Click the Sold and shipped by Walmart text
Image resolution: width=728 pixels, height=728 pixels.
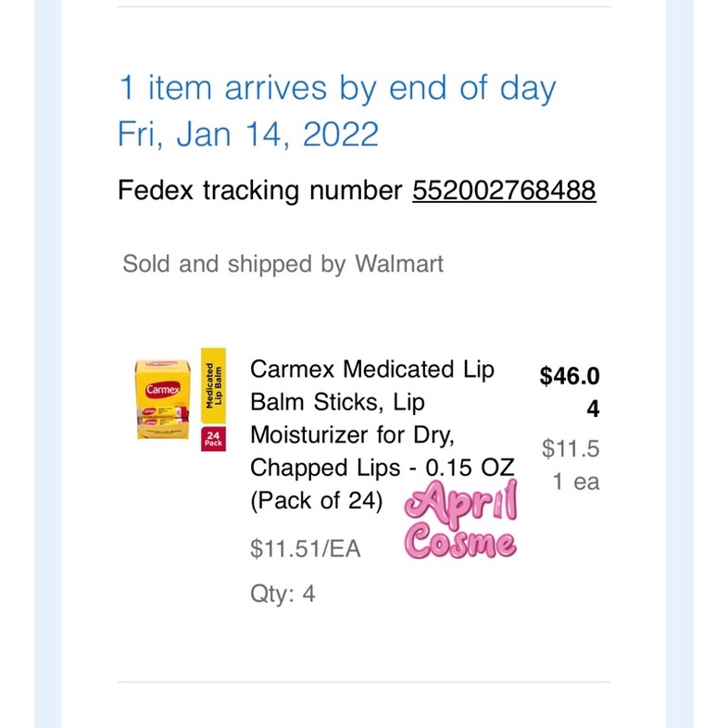click(x=282, y=264)
